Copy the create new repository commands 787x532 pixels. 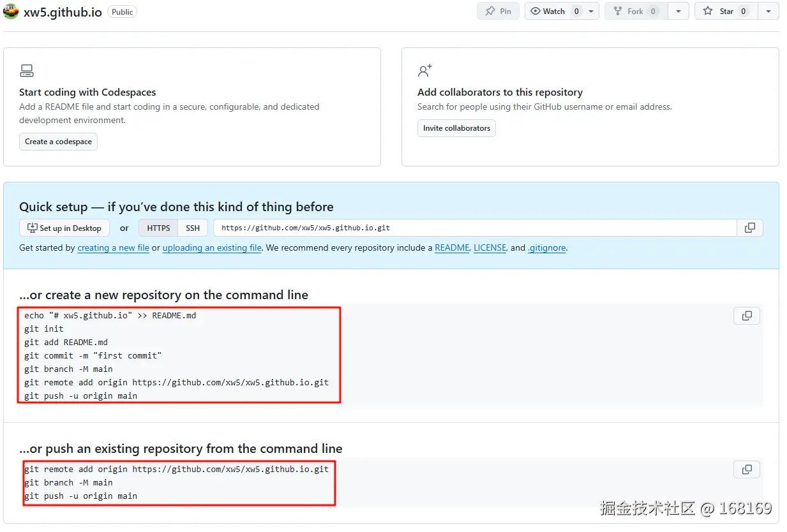(747, 316)
